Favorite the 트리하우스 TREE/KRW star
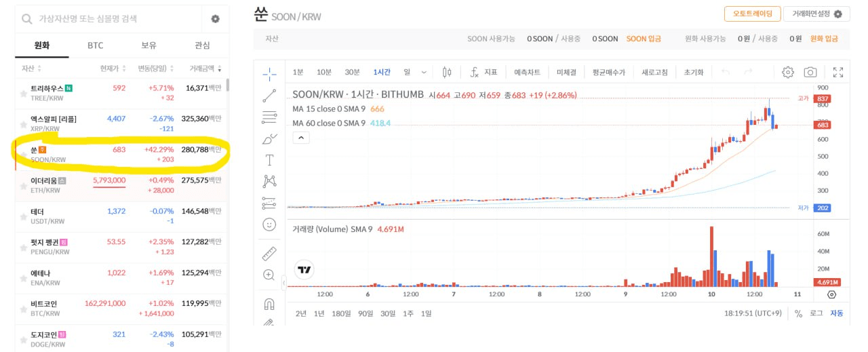This screenshot has width=868, height=352. (24, 94)
